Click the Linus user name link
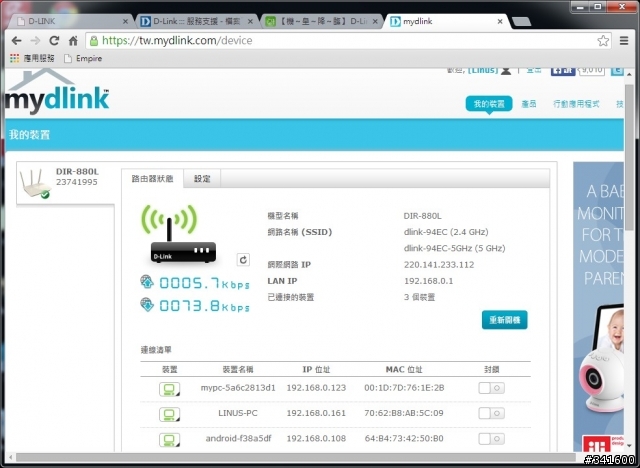 [x=483, y=71]
